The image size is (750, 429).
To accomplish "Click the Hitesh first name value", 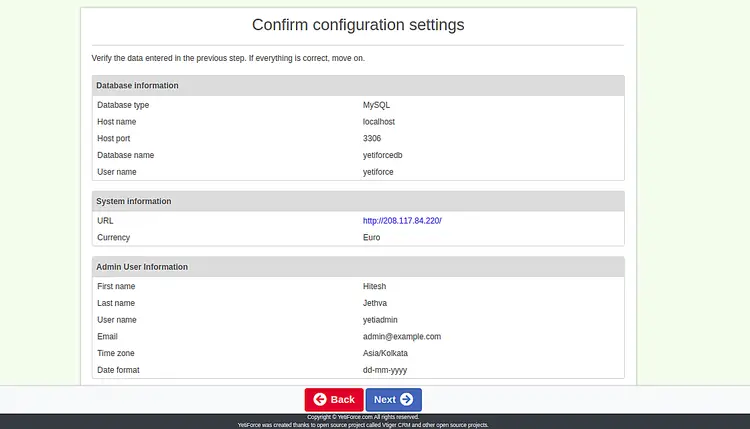I will [x=375, y=285].
